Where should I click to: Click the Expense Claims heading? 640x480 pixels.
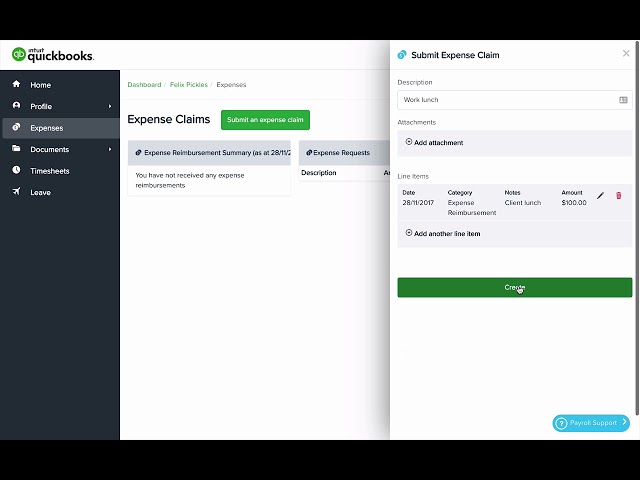point(169,119)
